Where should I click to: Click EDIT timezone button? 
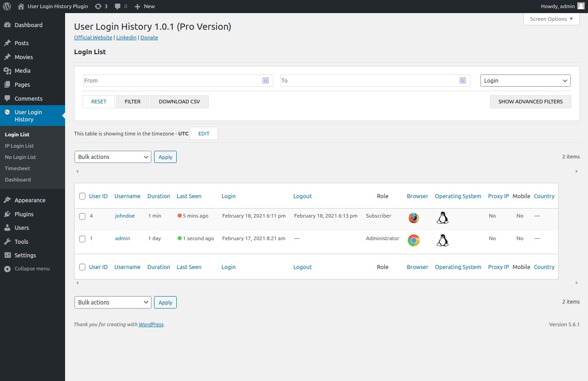click(x=204, y=134)
